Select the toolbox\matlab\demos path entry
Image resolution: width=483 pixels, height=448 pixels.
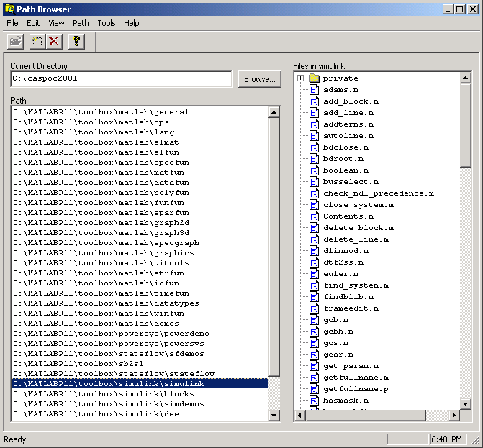coord(140,324)
